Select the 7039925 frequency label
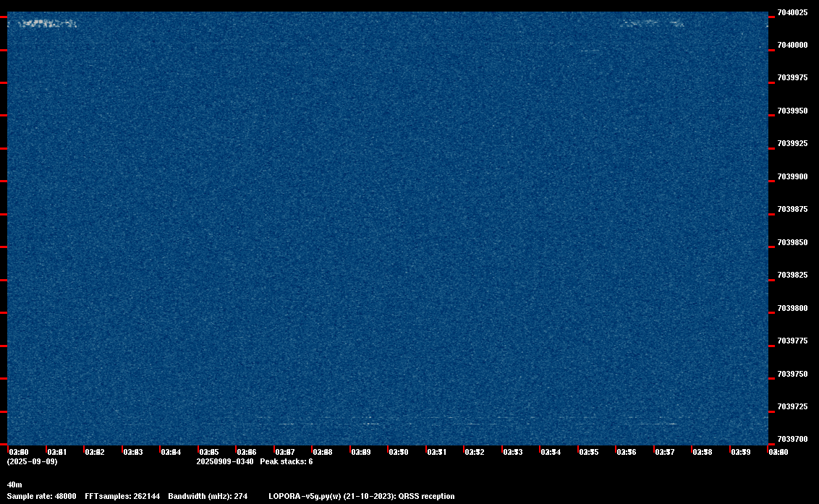This screenshot has width=819, height=504. click(x=792, y=144)
